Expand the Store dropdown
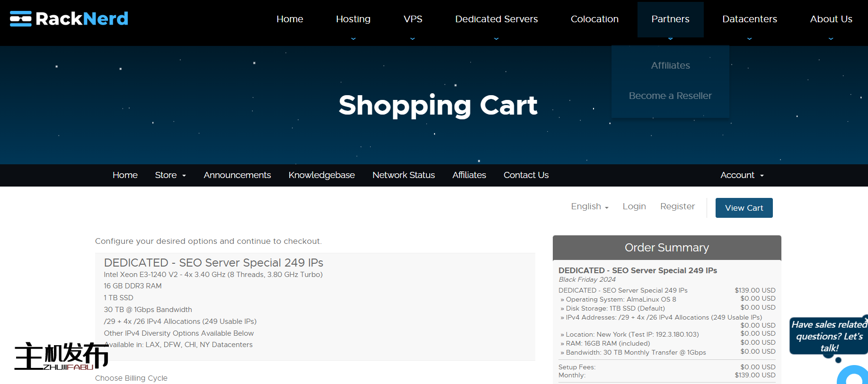 (x=170, y=175)
